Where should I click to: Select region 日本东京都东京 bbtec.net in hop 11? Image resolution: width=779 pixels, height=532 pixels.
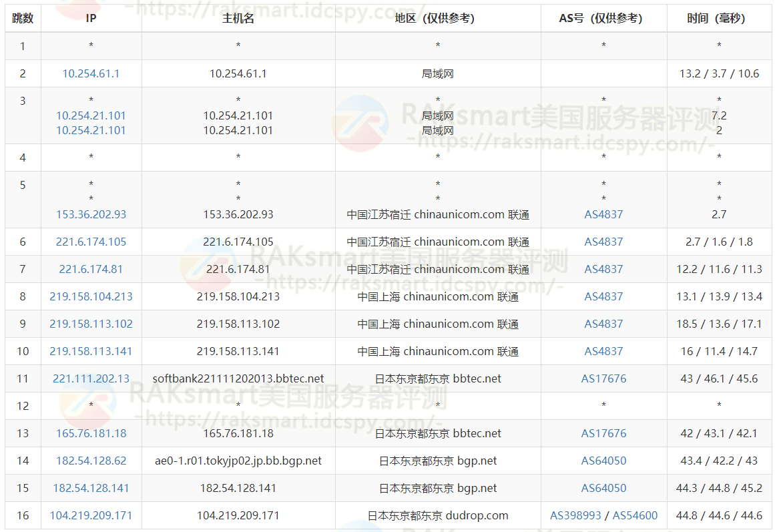click(438, 378)
